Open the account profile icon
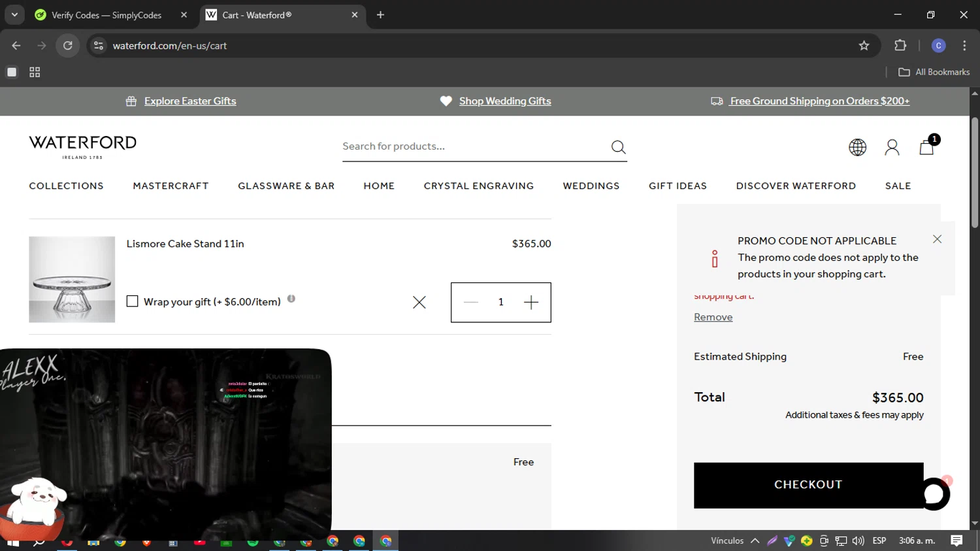Screen dimensions: 980x551 tap(892, 147)
